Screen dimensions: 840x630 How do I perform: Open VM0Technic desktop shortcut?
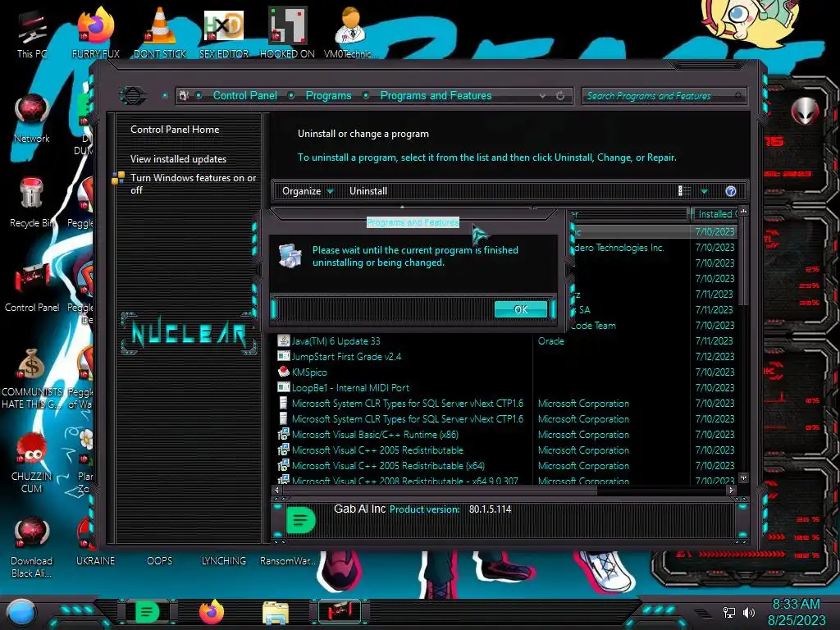(x=350, y=33)
